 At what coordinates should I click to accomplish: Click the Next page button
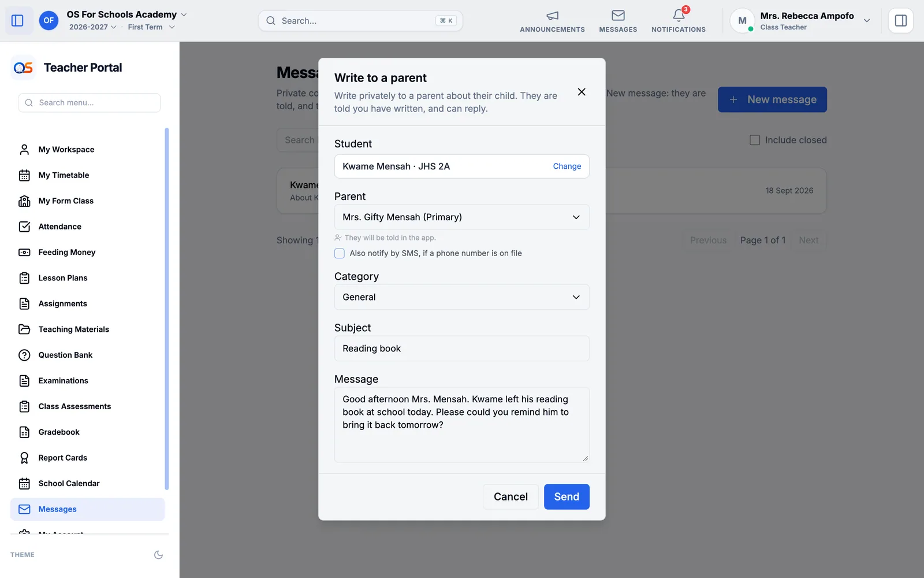tap(808, 240)
